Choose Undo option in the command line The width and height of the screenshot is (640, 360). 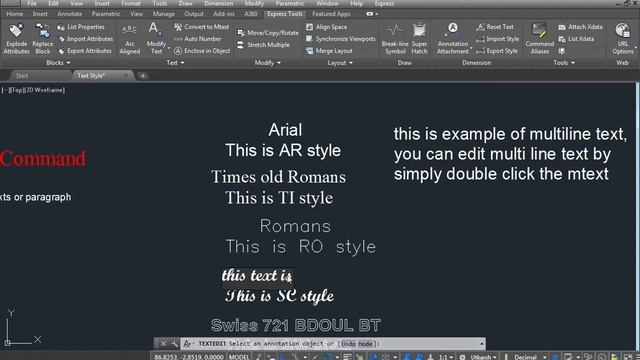348,344
